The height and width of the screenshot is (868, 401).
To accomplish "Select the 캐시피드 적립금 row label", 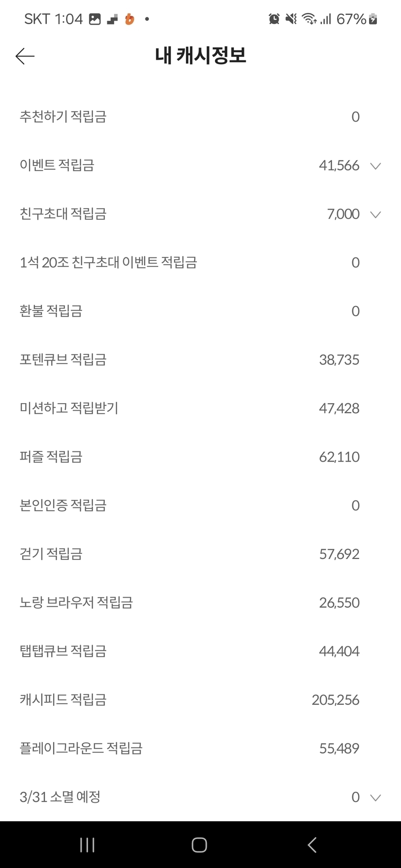I will coord(63,700).
